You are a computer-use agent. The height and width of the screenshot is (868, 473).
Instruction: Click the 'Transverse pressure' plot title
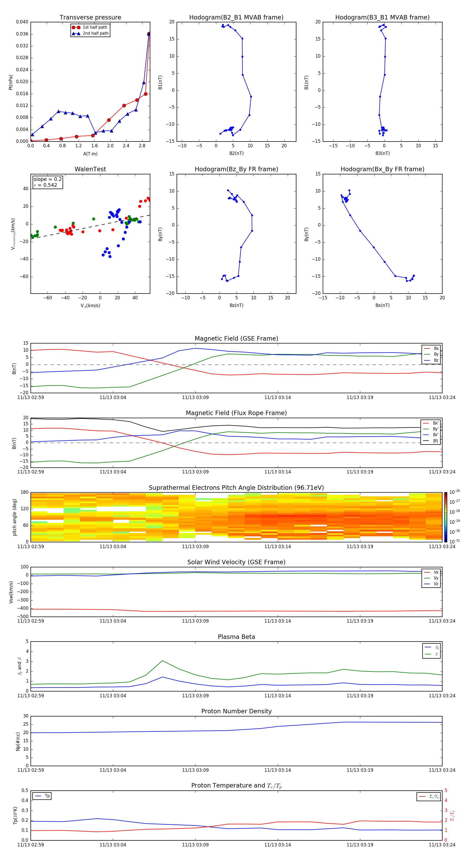click(x=90, y=18)
